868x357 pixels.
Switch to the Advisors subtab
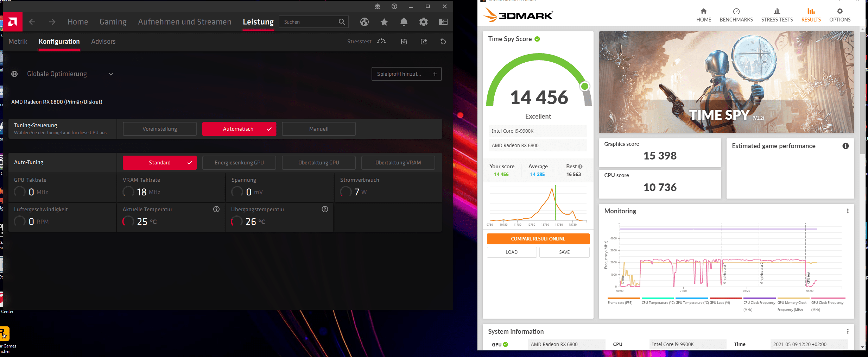tap(103, 42)
